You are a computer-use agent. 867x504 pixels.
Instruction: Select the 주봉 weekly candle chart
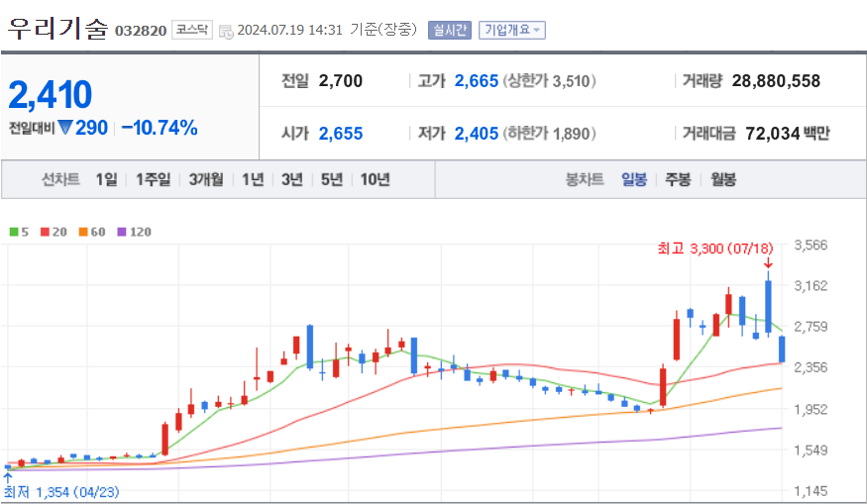click(678, 179)
